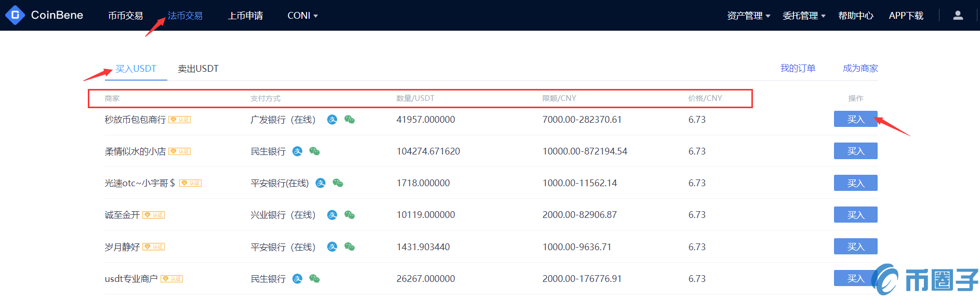Click the 限额/CNY column header
Viewport: 980px width, 297px height.
[559, 98]
